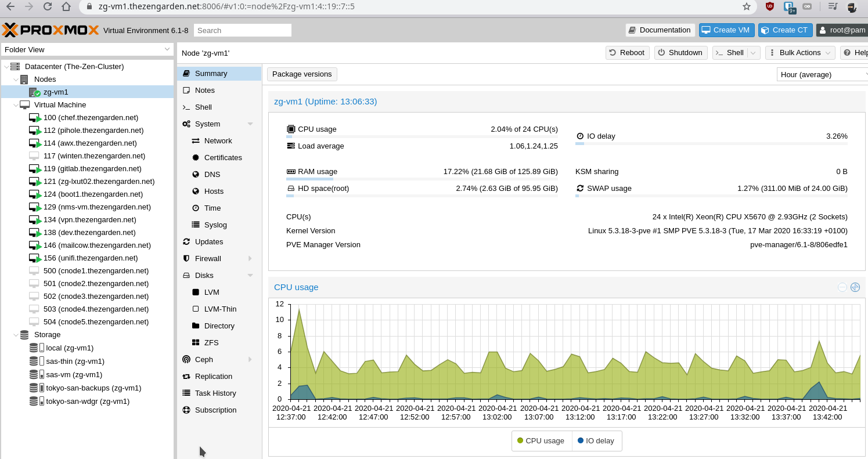Screen dimensions: 868x459
Task: Open the Task History page
Action: (219, 393)
